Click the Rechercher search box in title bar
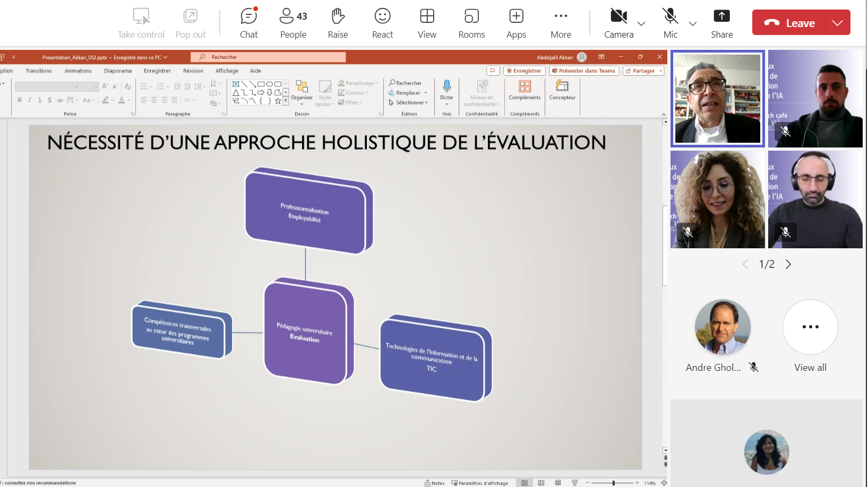This screenshot has height=487, width=868. [268, 57]
